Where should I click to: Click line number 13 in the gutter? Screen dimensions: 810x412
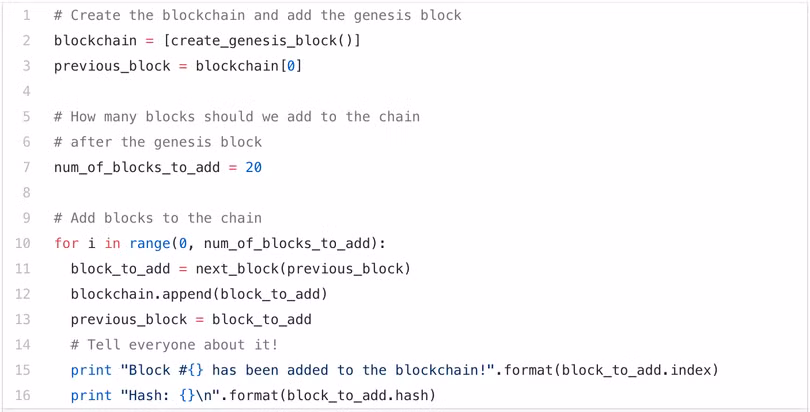pyautogui.click(x=22, y=319)
